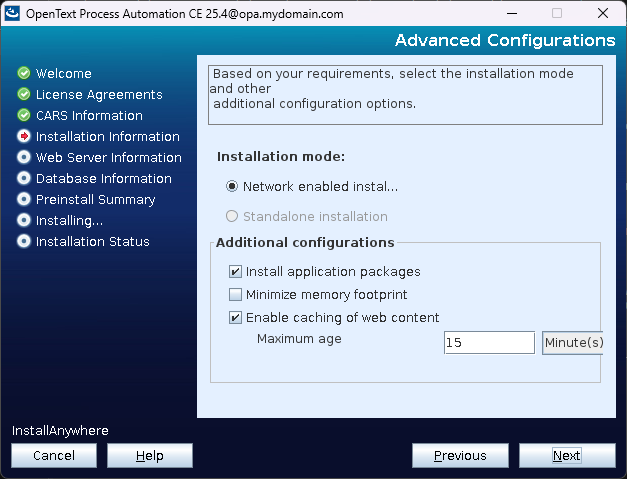Click the green check icon beside Welcome
This screenshot has height=479, width=627.
pyautogui.click(x=24, y=73)
